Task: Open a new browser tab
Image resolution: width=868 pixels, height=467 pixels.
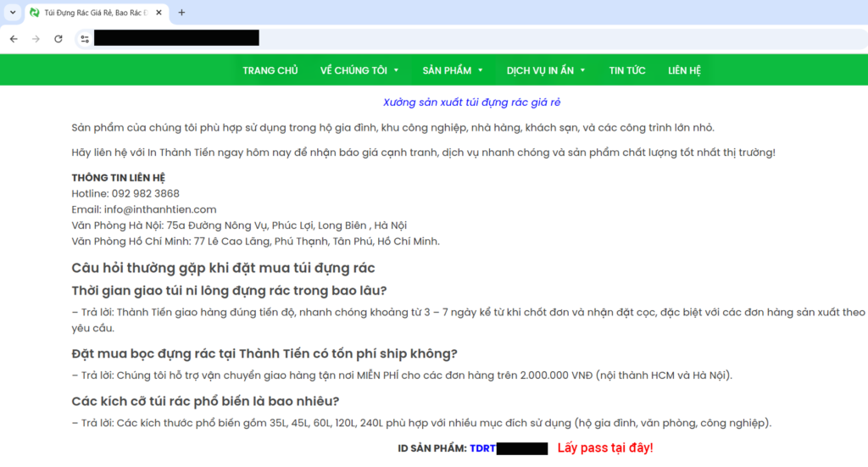Action: [x=181, y=13]
